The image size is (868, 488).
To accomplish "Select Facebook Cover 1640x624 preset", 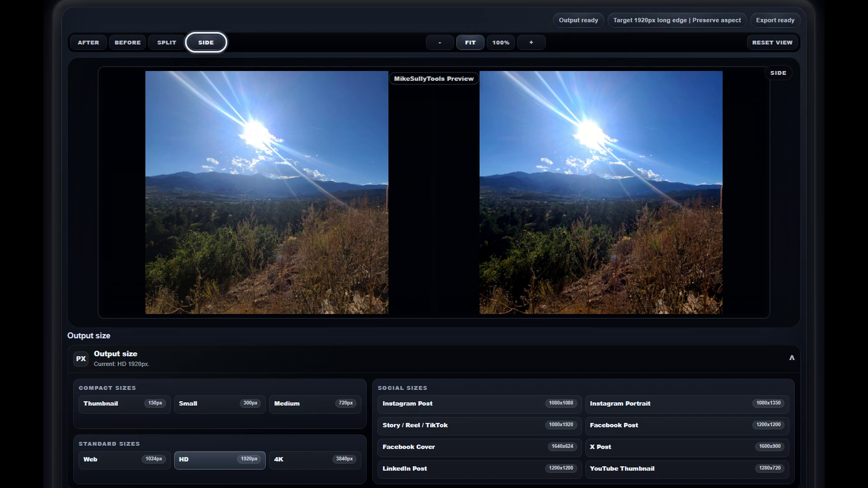I will click(x=479, y=447).
